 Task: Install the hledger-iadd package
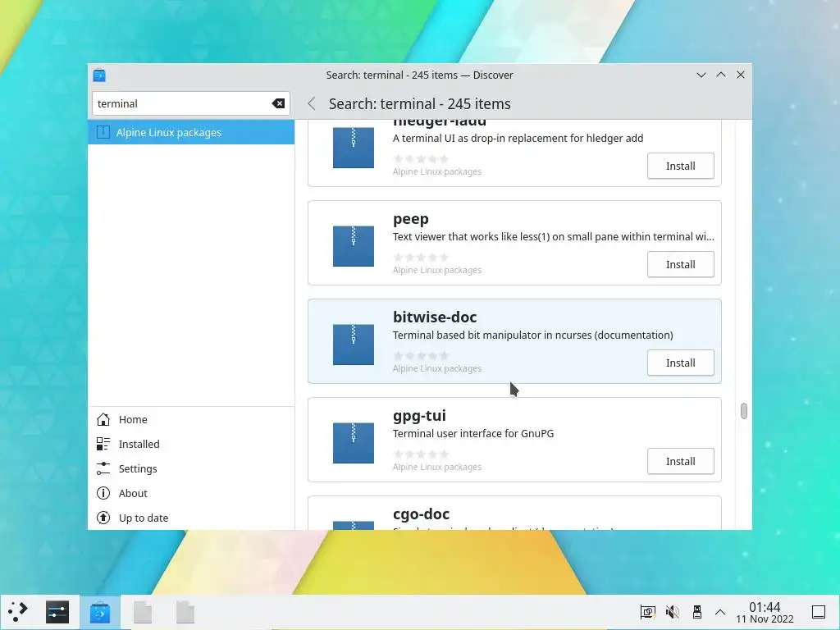pyautogui.click(x=680, y=166)
